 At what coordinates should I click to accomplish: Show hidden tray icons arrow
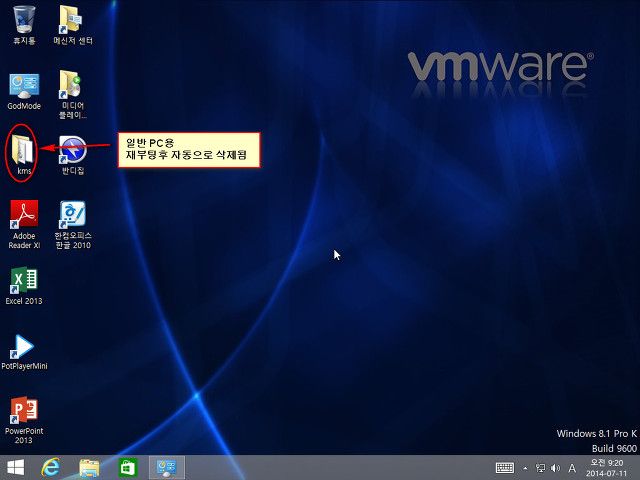pos(525,468)
